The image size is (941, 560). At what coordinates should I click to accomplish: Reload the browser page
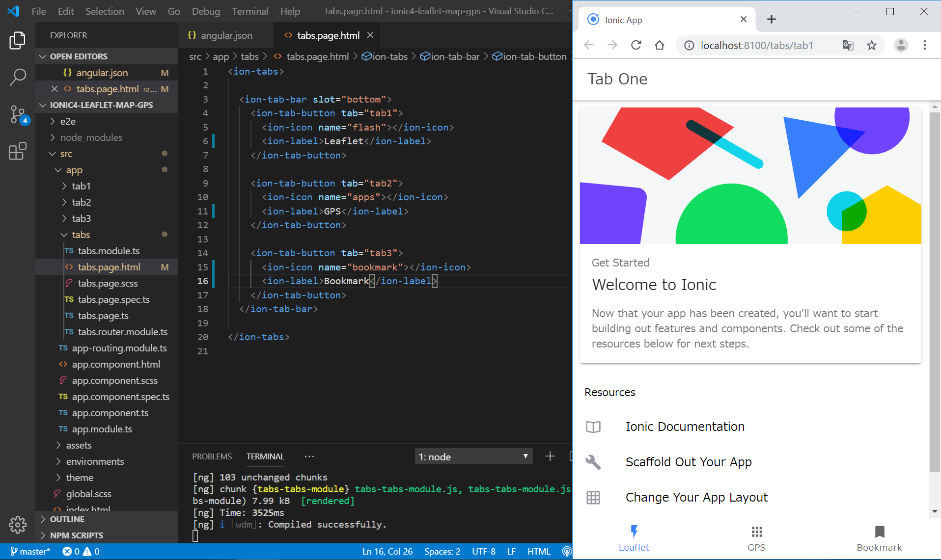pos(636,46)
